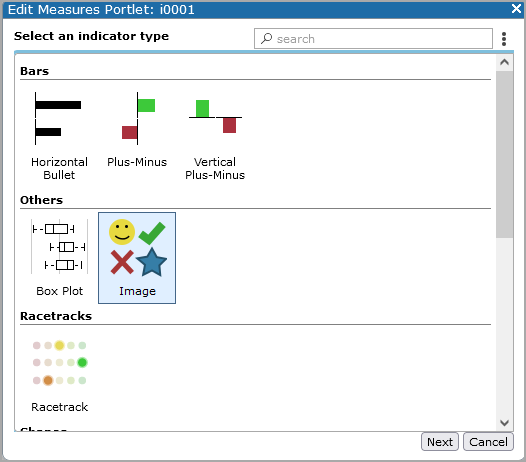Click the Racetracks section heading
Viewport: 526px width, 462px height.
point(56,316)
